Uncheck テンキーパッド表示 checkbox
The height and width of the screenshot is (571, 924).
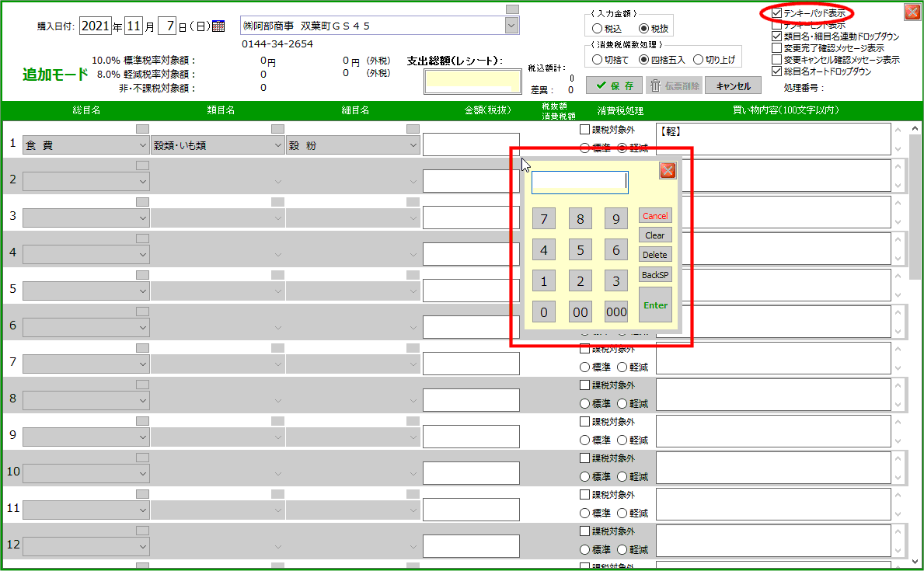click(777, 13)
